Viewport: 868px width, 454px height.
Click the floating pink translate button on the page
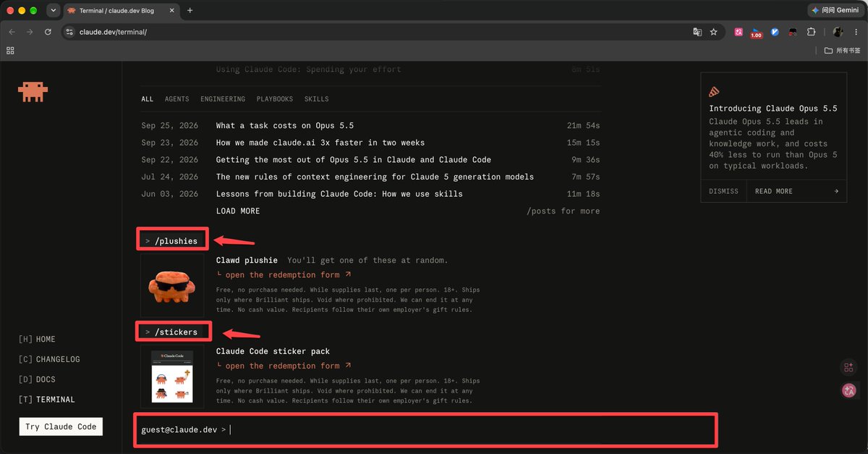(x=849, y=390)
